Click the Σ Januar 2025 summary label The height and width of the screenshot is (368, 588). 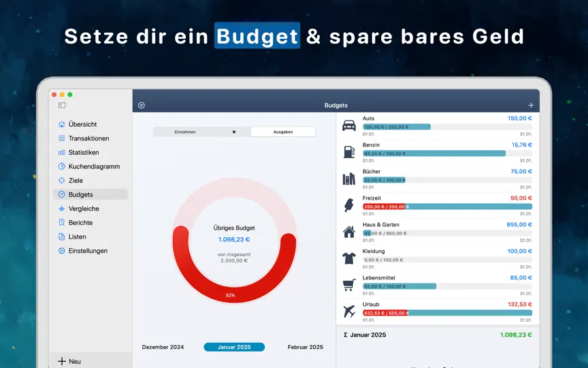[365, 335]
